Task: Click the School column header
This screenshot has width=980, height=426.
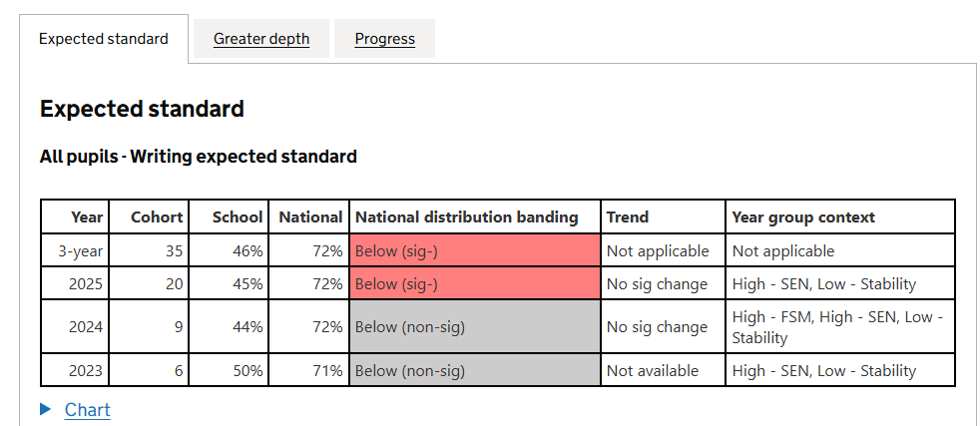Action: [238, 216]
